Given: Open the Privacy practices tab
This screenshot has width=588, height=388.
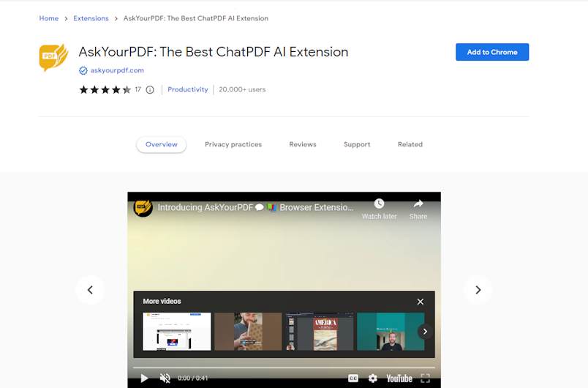Looking at the screenshot, I should pos(233,144).
